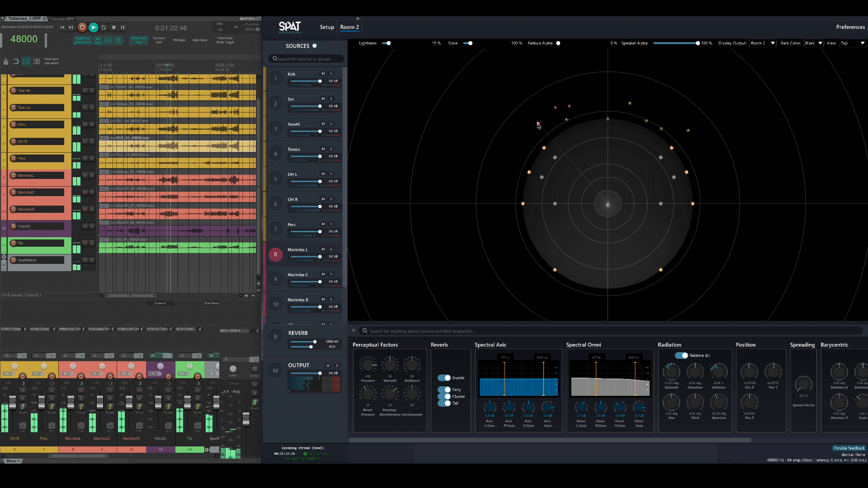Toggle the Relative dir. switch
Viewport: 868px width, 488px height.
click(x=681, y=356)
